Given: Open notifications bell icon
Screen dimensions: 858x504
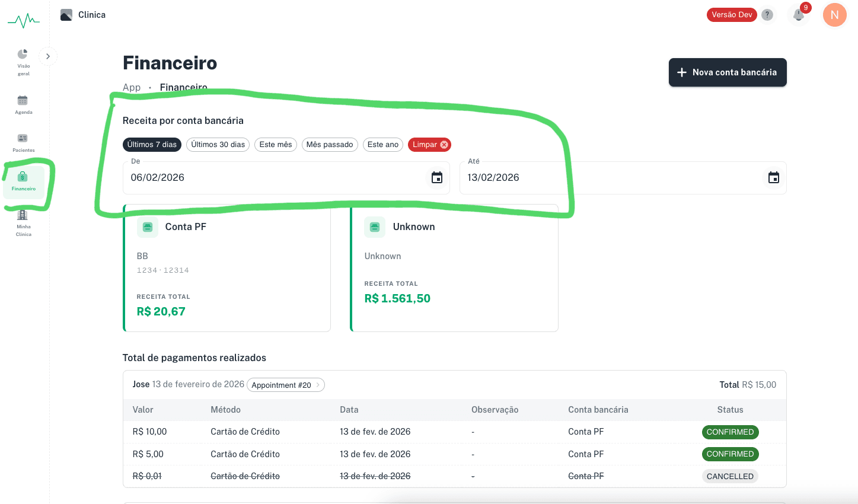Looking at the screenshot, I should click(x=799, y=15).
